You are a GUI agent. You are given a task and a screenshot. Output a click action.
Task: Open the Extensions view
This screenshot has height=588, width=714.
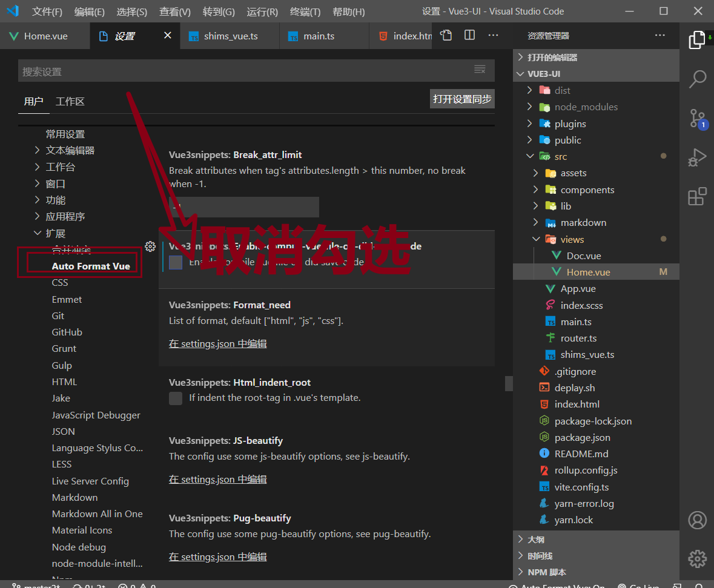696,196
